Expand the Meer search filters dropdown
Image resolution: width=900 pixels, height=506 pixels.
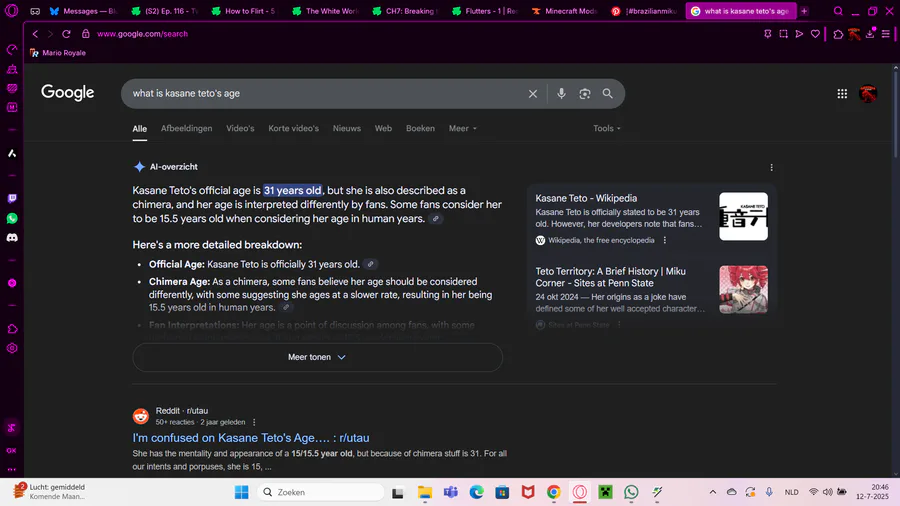pos(463,129)
